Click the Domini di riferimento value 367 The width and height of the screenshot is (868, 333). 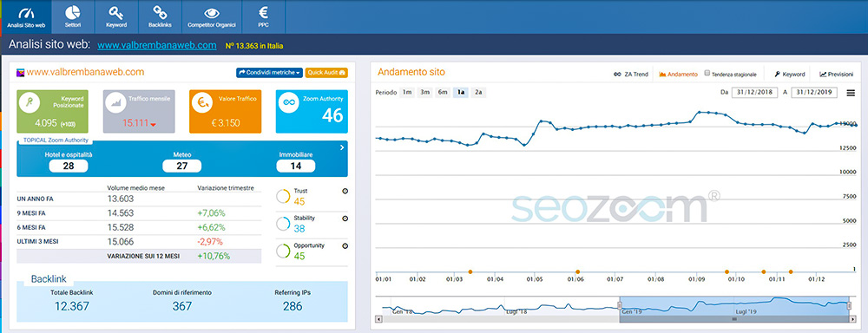[181, 306]
